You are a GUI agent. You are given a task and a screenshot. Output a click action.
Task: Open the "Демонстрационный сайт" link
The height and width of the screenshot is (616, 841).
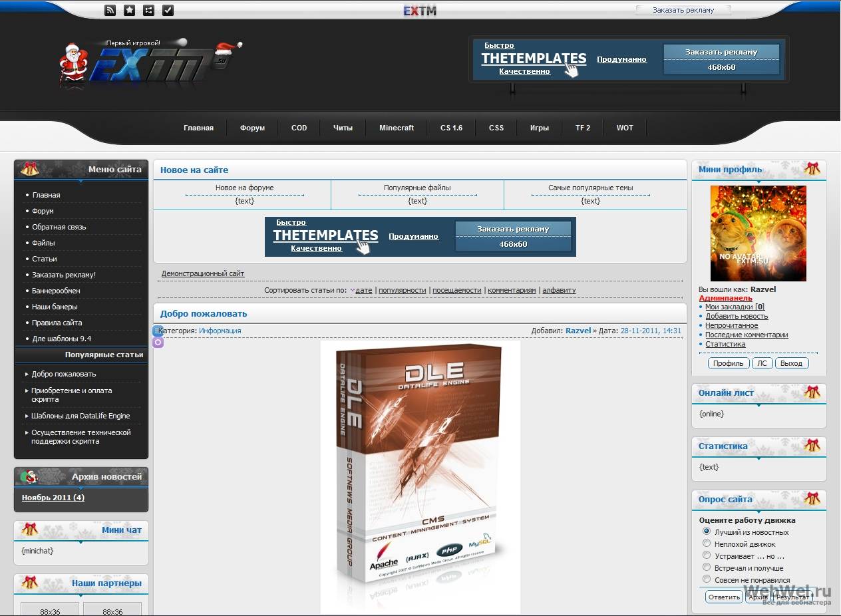click(203, 273)
